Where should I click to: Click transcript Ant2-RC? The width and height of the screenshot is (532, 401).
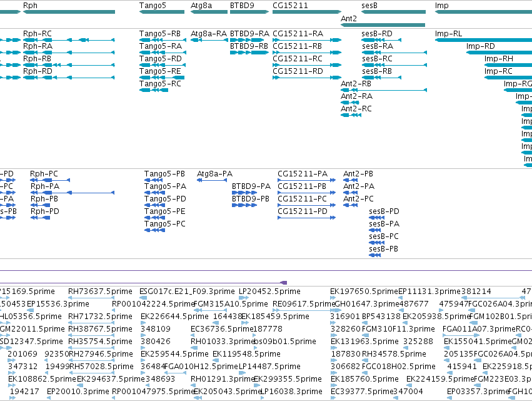click(351, 115)
